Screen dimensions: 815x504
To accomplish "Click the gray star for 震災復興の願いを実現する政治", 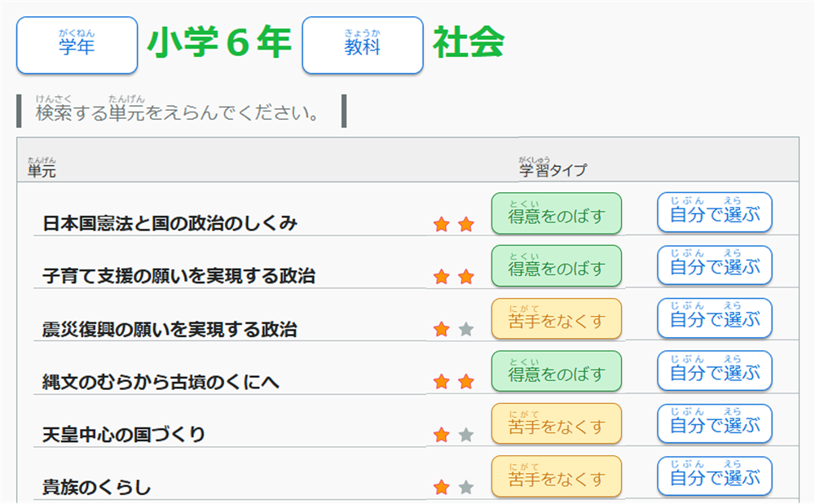I will click(466, 329).
